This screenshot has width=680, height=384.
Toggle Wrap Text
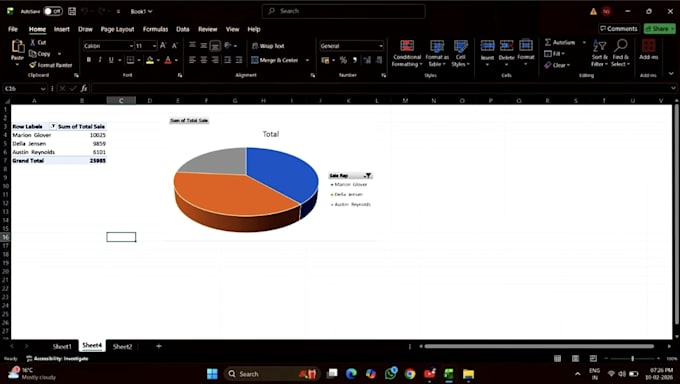268,46
